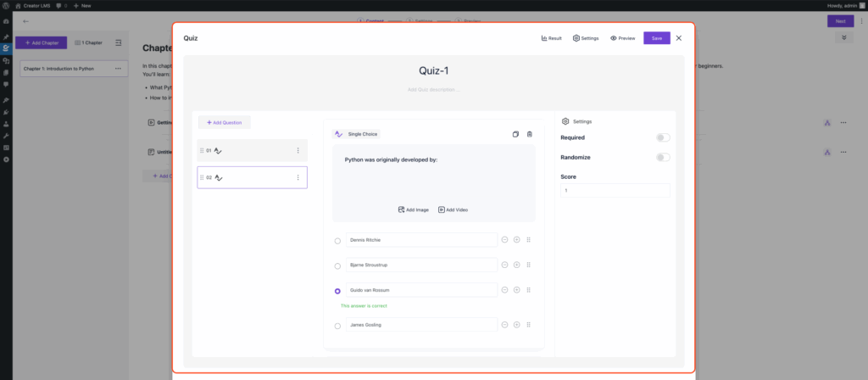Open the quiz Preview via the eye icon
868x380 pixels.
[614, 38]
